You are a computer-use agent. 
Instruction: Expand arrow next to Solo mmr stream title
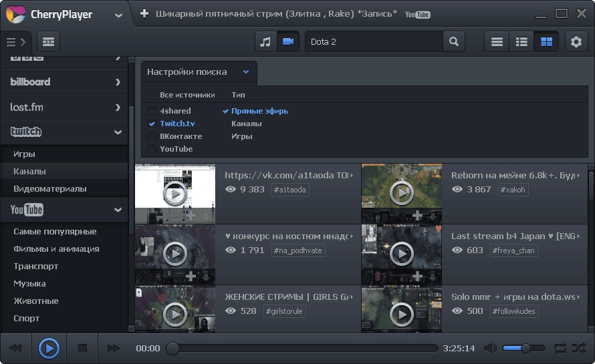click(578, 297)
